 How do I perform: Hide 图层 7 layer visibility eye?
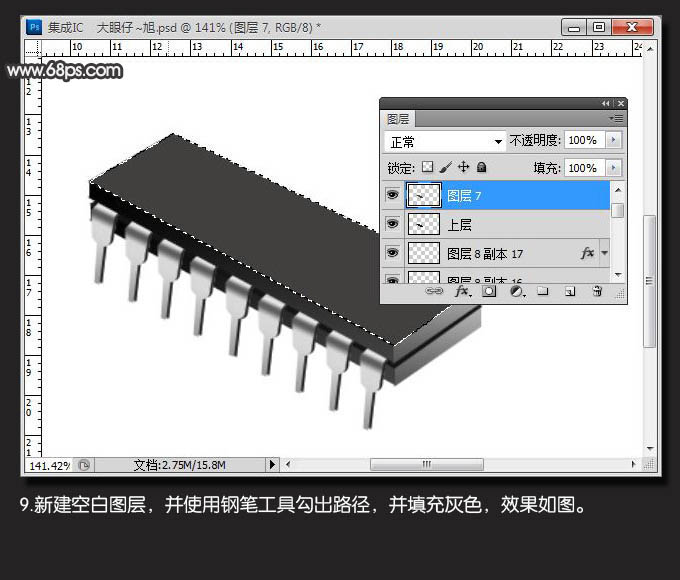(x=392, y=195)
